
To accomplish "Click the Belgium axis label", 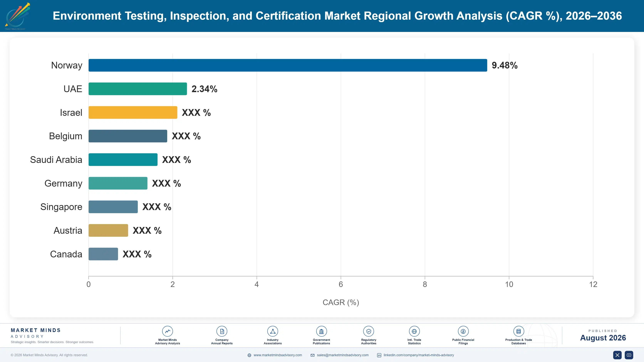I will click(x=65, y=136).
